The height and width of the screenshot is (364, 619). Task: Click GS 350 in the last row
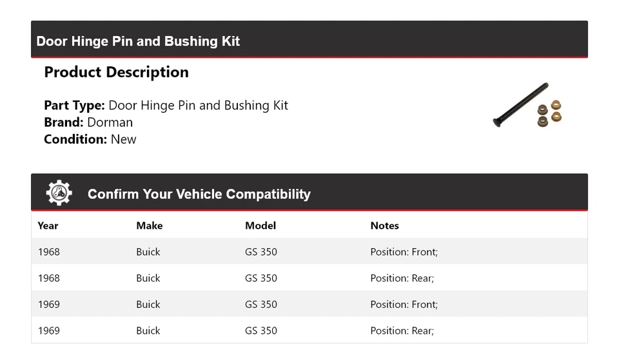260,330
